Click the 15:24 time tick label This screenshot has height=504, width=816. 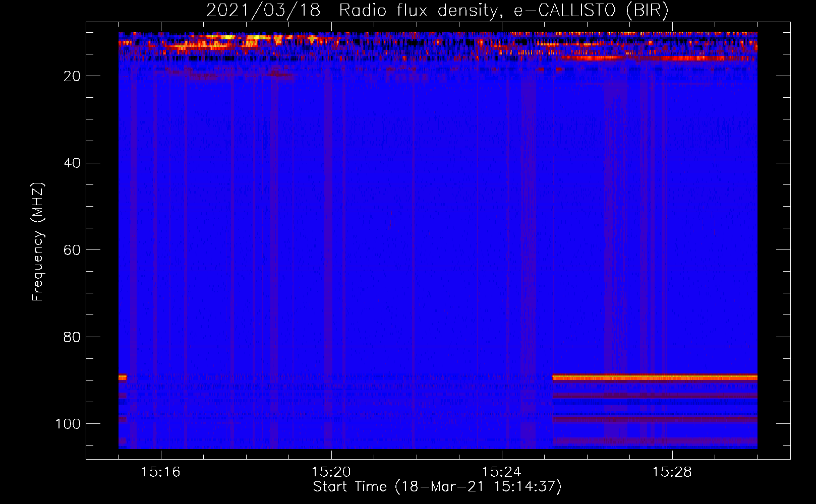(x=501, y=472)
